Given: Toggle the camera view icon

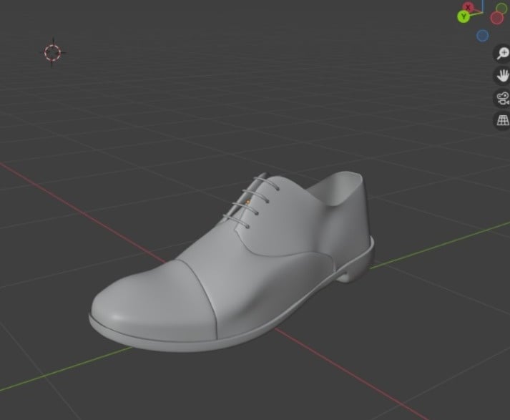Looking at the screenshot, I should coord(503,98).
